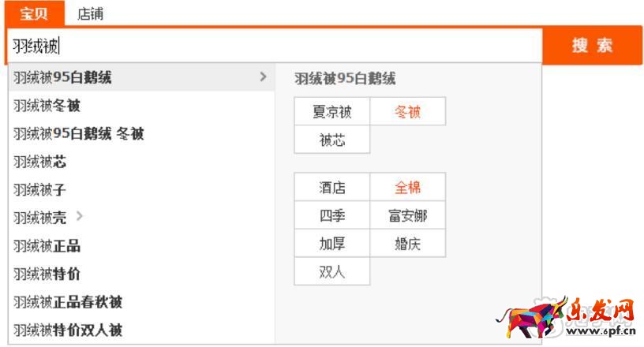Image resolution: width=644 pixels, height=347 pixels.
Task: Click the 富安娜 brand option
Action: [408, 215]
